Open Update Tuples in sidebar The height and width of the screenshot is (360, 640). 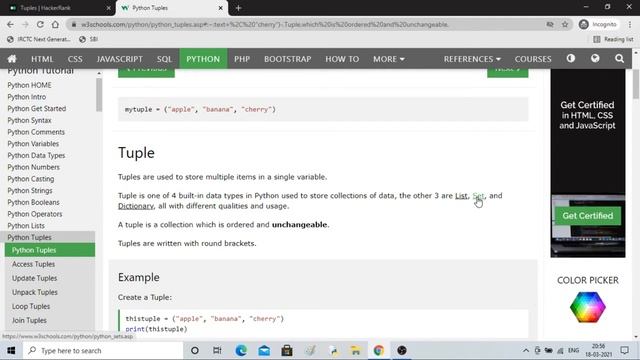[x=34, y=278]
